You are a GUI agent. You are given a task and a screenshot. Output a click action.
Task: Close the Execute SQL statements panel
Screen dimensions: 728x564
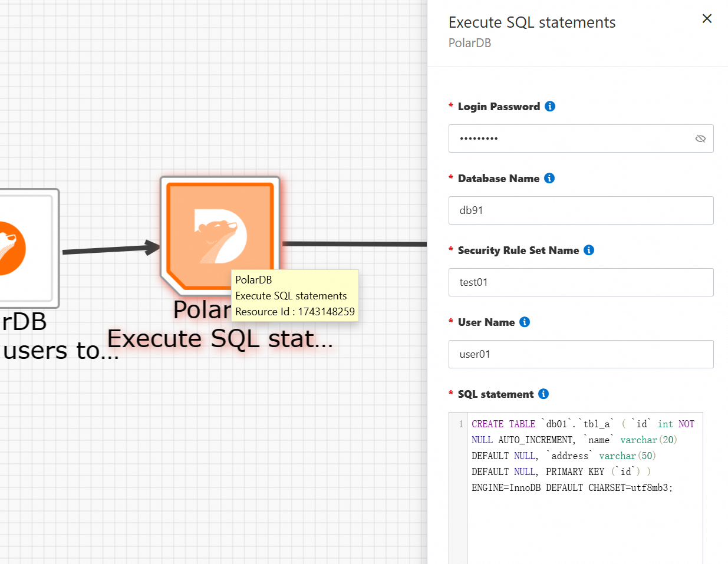(707, 19)
